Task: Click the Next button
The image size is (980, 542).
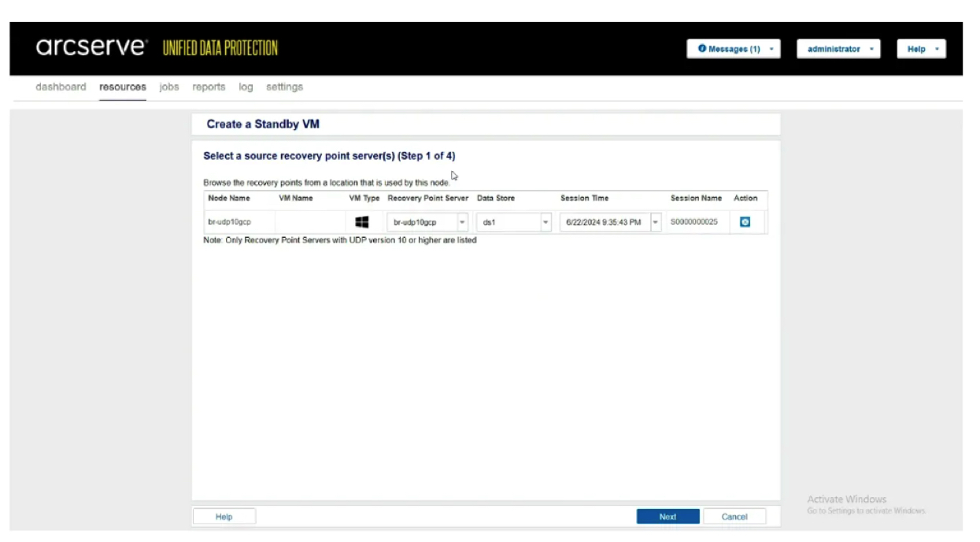Action: click(x=668, y=517)
